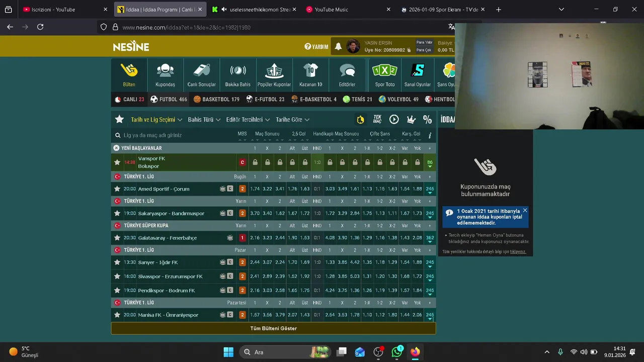Open Dakika Bahis clock icon
The height and width of the screenshot is (362, 644).
237,75
